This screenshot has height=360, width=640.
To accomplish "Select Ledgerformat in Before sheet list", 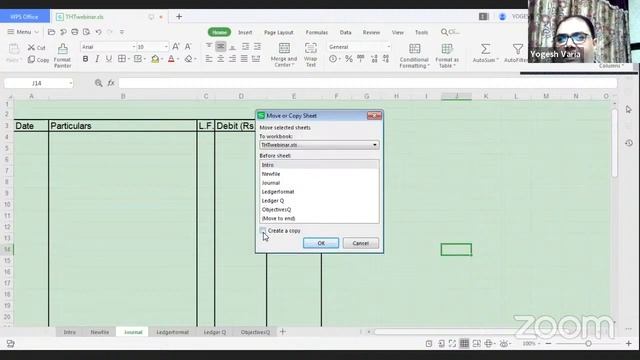I will pyautogui.click(x=319, y=192).
